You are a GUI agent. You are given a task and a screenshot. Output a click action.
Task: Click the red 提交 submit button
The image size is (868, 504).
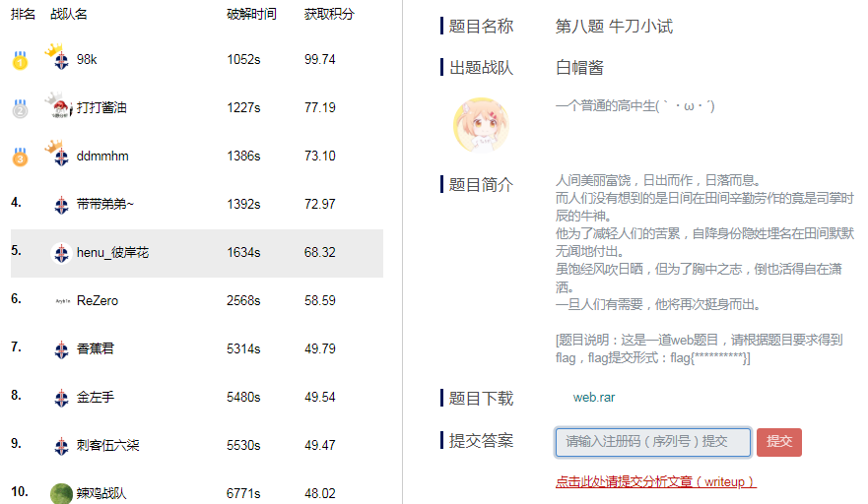pos(779,442)
